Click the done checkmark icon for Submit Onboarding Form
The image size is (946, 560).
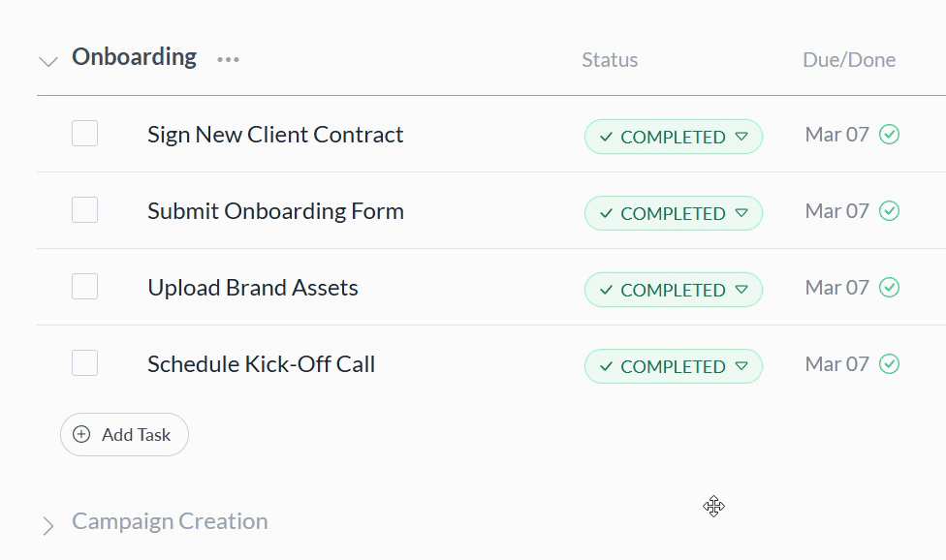[x=889, y=211]
